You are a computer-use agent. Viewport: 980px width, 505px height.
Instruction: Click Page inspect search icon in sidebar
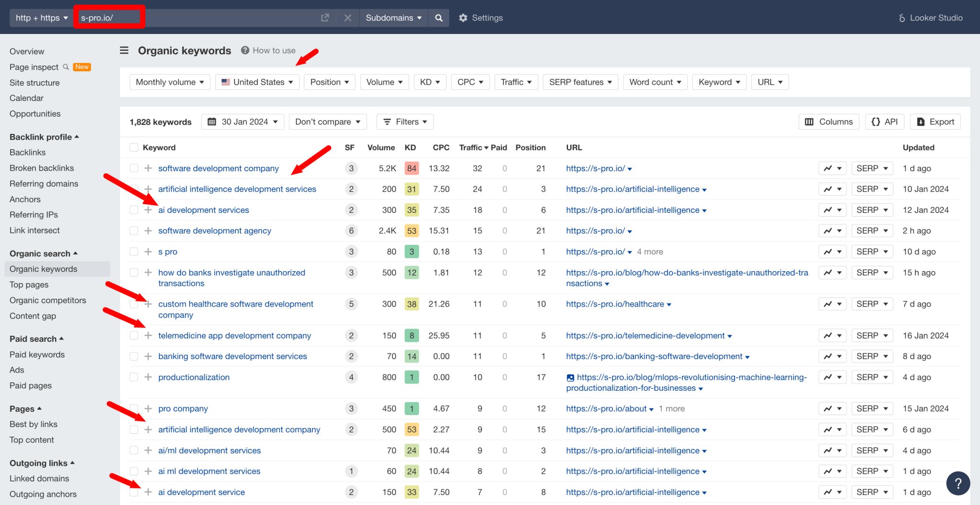click(66, 67)
